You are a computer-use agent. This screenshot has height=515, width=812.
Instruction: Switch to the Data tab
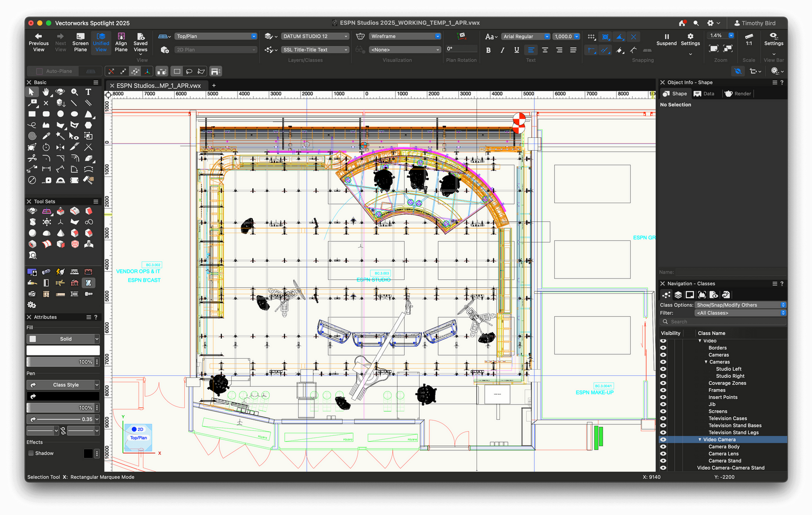tap(705, 93)
